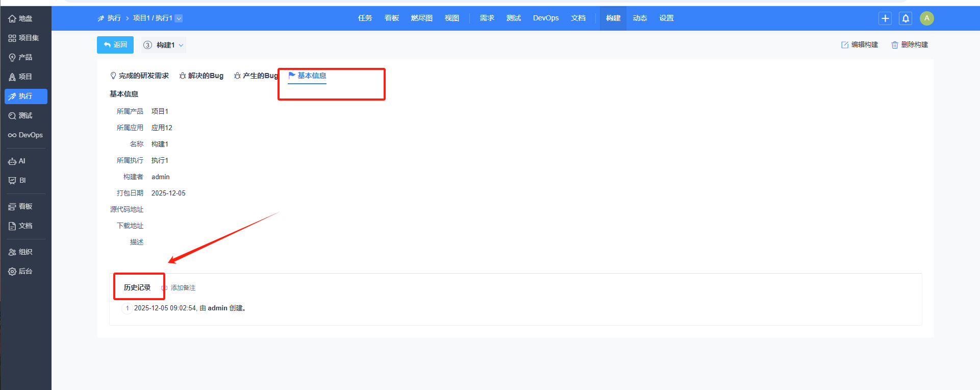Open 文档 in the top navigation
The image size is (980, 390).
pyautogui.click(x=579, y=18)
